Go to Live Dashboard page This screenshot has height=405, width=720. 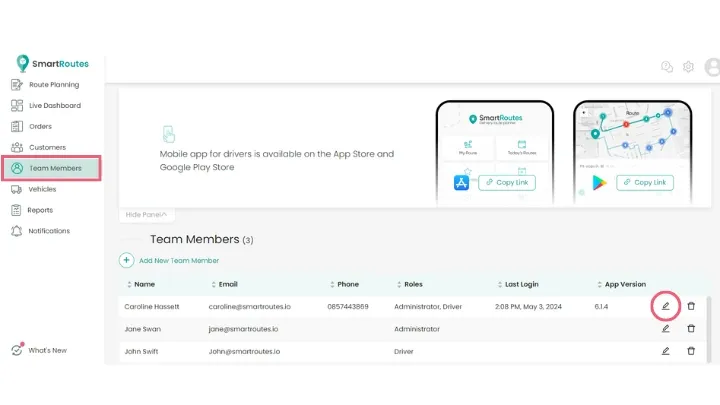coord(54,106)
